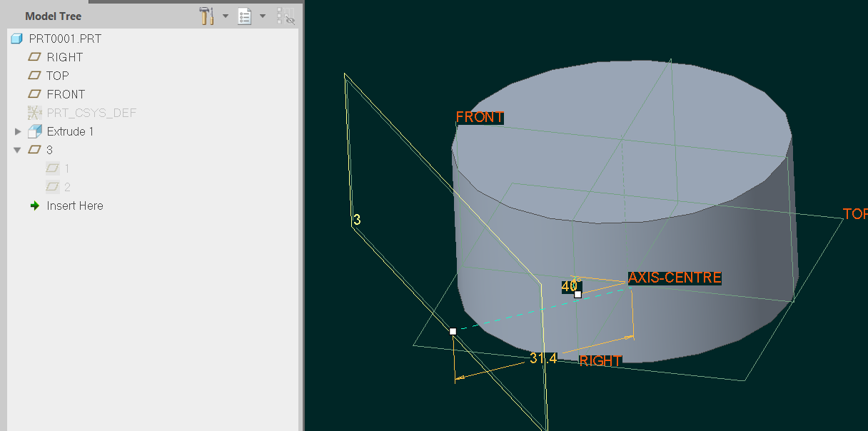The height and width of the screenshot is (431, 868).
Task: Select the grayed sketch 1 child node
Action: (x=51, y=168)
